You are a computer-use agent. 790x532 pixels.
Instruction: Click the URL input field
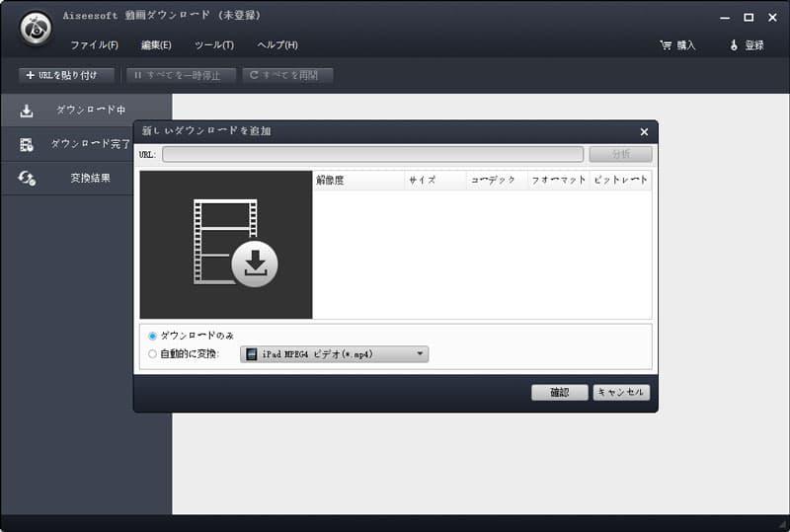pos(373,154)
